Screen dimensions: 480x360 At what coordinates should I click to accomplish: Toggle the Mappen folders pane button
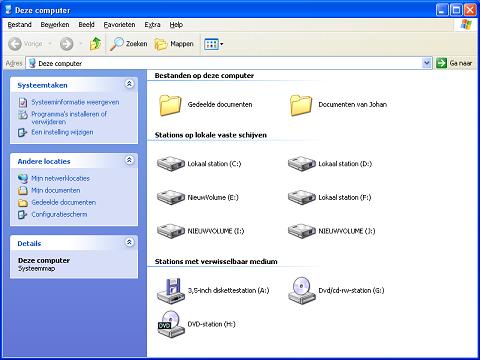pyautogui.click(x=174, y=44)
